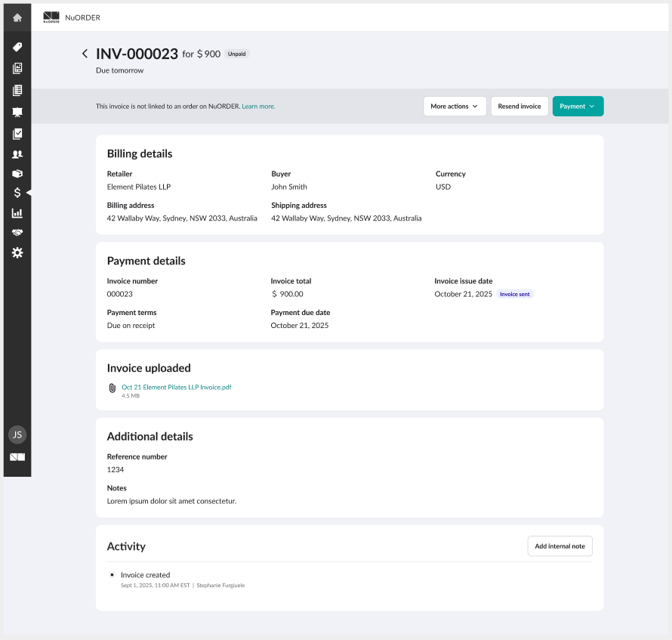Click the back chevron next to INV-000023
672x640 pixels.
coord(85,54)
